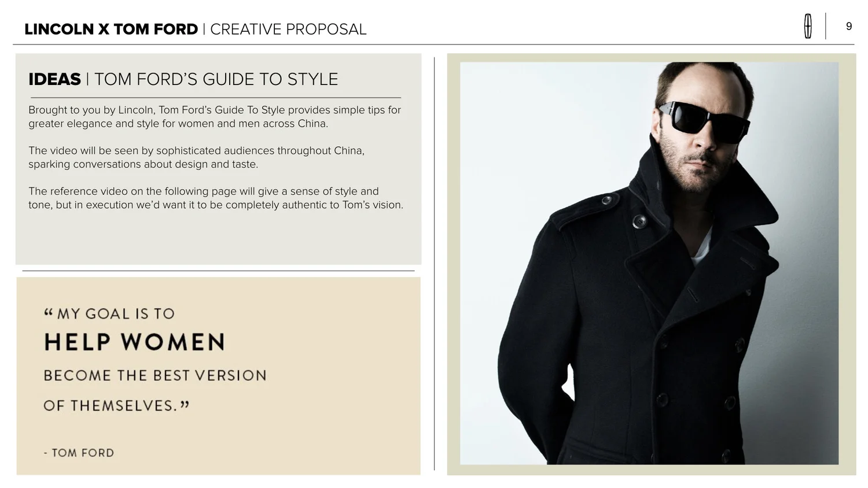
Task: Select the CREATIVE PROPOSAL header text
Action: click(x=288, y=29)
